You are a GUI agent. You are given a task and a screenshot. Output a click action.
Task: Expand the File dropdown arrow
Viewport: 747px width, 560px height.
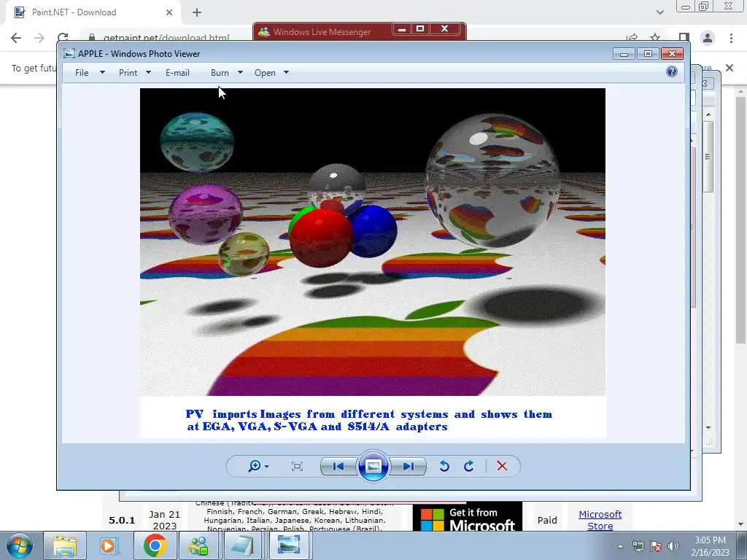(x=102, y=72)
